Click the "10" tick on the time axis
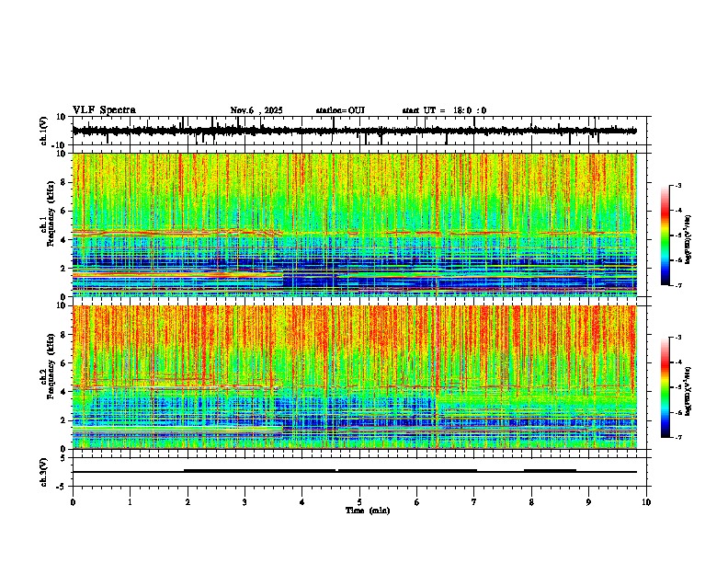The height and width of the screenshot is (563, 728). (646, 502)
